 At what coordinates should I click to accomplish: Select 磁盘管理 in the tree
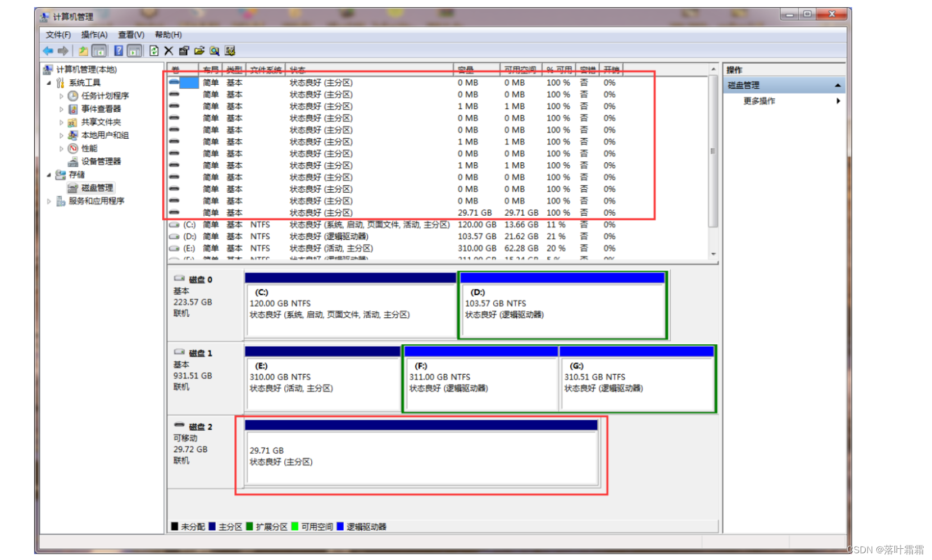click(97, 188)
